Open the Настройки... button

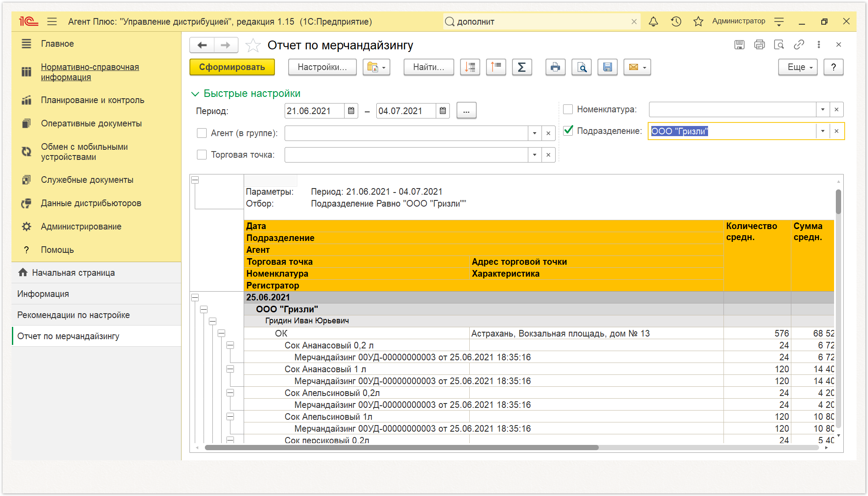tap(322, 67)
